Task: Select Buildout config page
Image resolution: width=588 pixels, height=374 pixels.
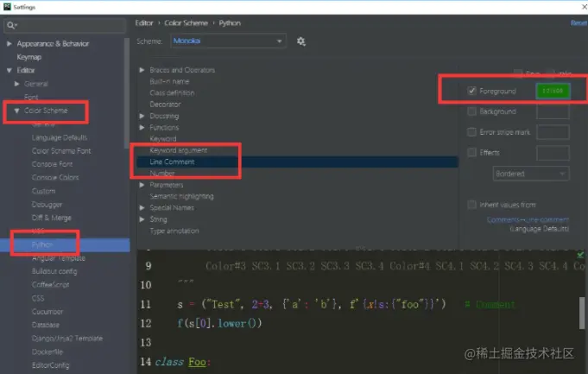Action: [54, 271]
